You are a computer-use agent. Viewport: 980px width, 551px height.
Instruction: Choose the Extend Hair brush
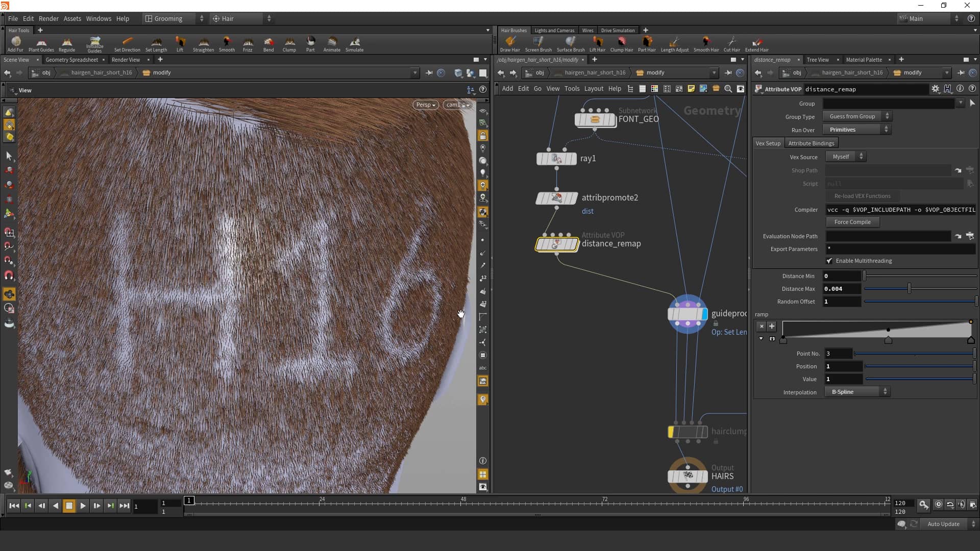(756, 44)
